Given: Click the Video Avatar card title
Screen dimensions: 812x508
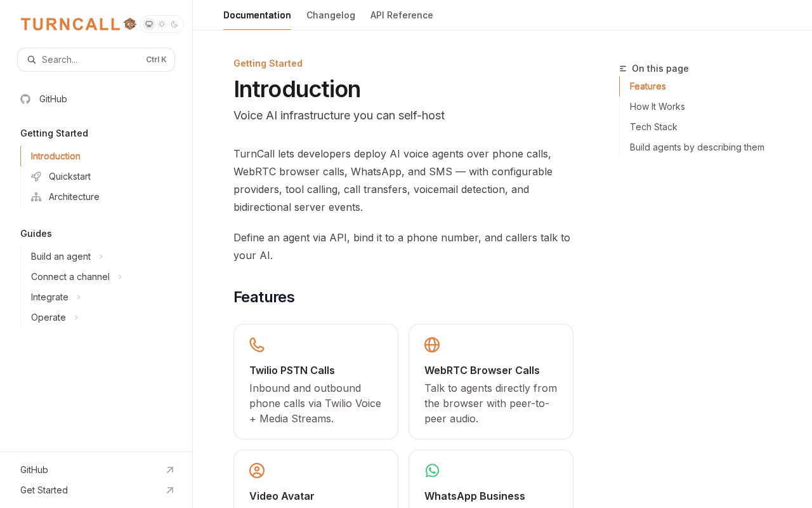Looking at the screenshot, I should tap(282, 496).
